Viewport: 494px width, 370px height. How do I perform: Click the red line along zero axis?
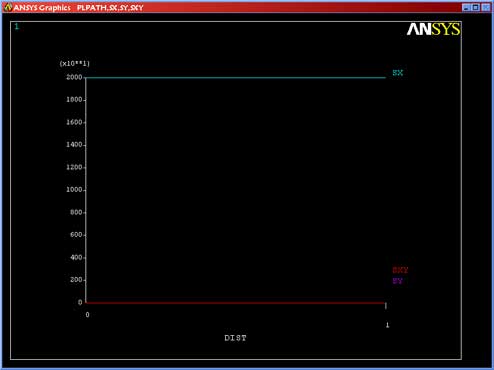pyautogui.click(x=236, y=303)
